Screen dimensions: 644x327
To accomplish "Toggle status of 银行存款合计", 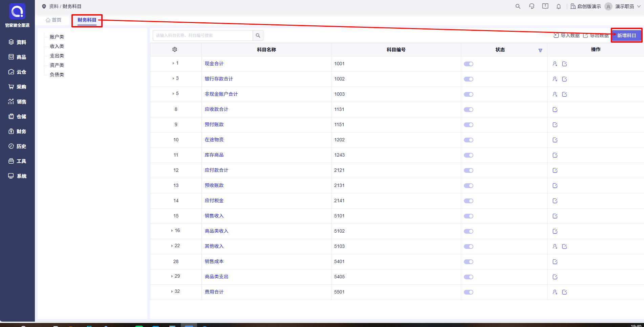I will (x=469, y=79).
